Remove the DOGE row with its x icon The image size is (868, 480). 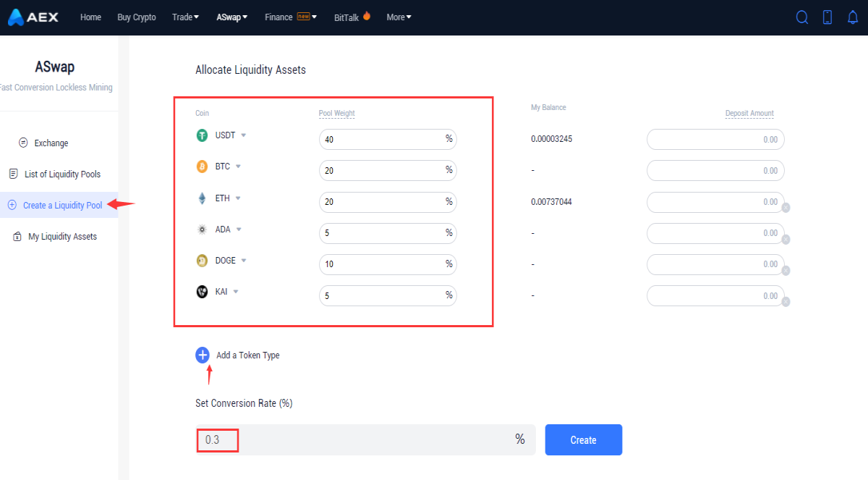786,271
